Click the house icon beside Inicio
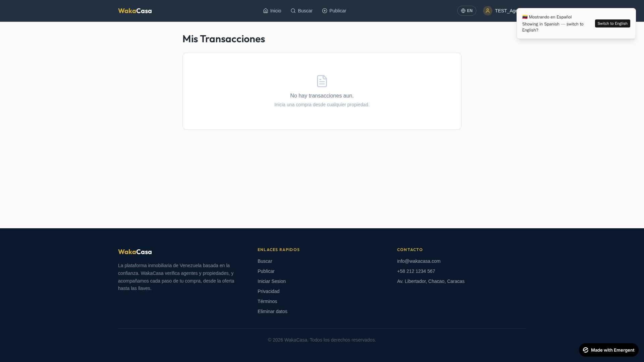 tap(266, 11)
